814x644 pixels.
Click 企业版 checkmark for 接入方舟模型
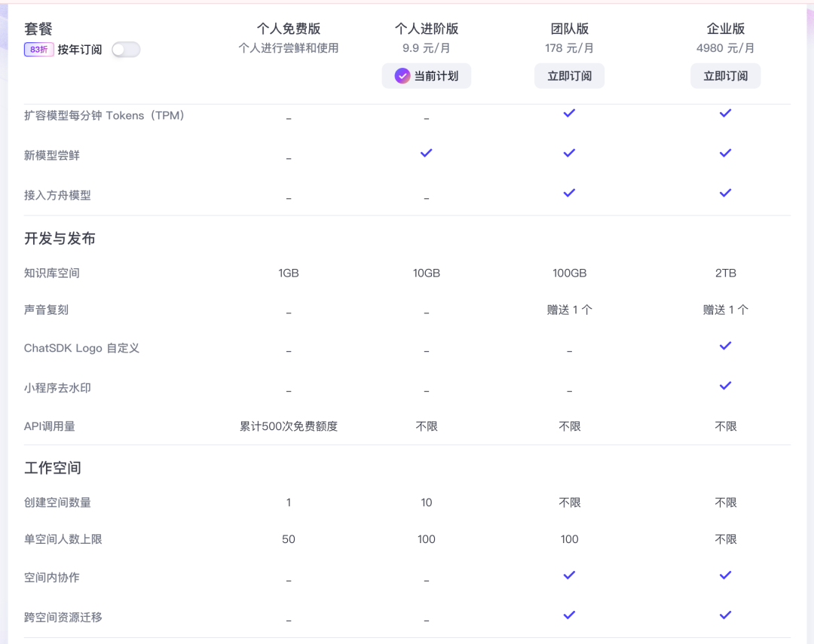[x=725, y=193]
